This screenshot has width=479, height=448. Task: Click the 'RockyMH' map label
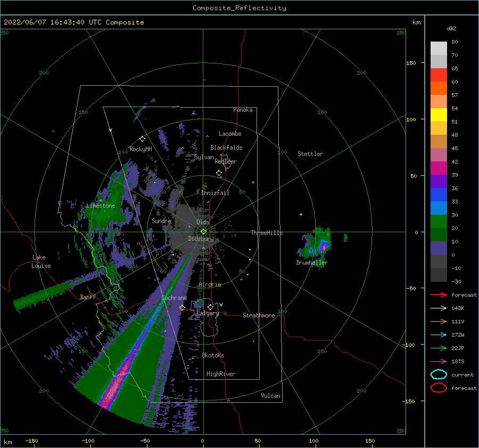point(141,149)
